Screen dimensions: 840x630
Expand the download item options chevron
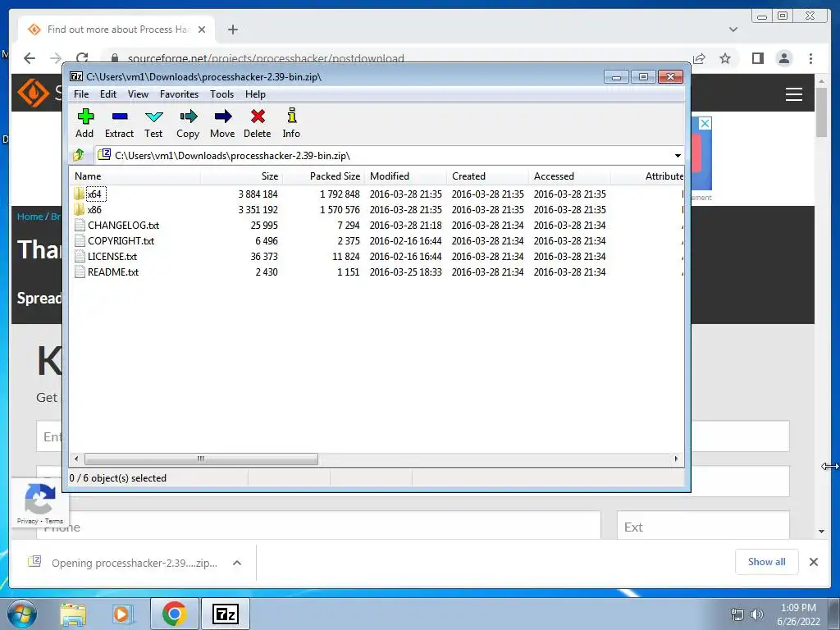click(237, 563)
